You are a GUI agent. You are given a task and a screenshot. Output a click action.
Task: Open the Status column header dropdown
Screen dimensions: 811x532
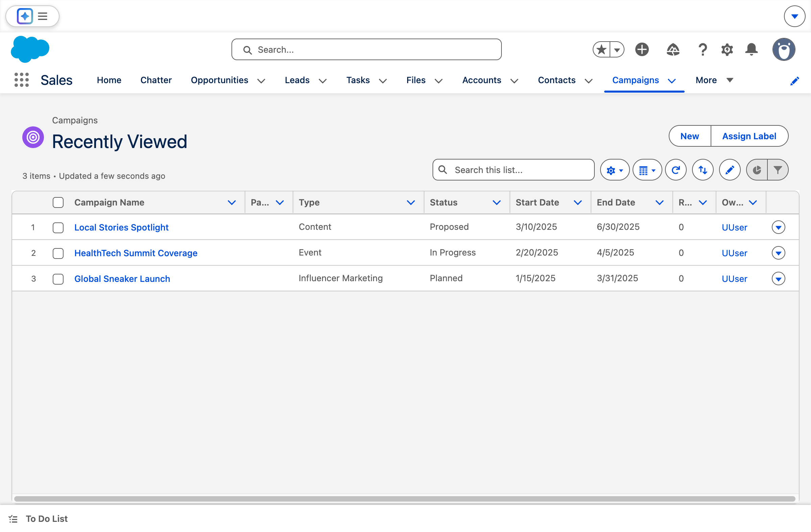tap(496, 202)
